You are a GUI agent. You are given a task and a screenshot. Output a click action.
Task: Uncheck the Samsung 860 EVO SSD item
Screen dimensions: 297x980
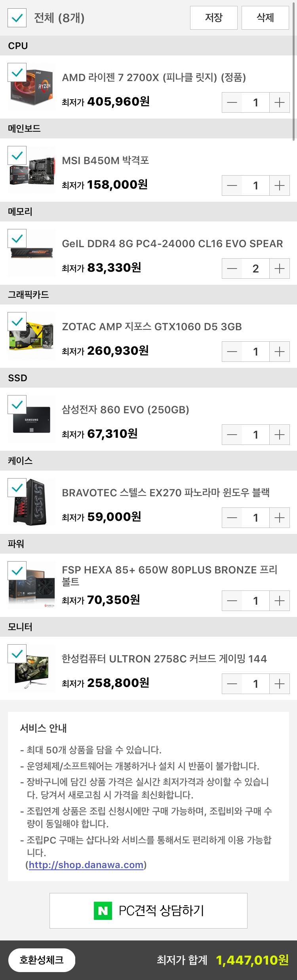point(17,405)
